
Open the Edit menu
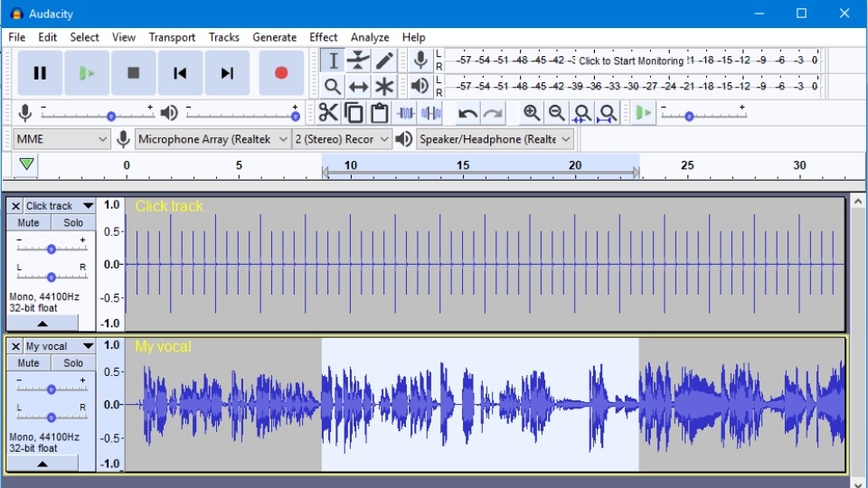(x=48, y=37)
